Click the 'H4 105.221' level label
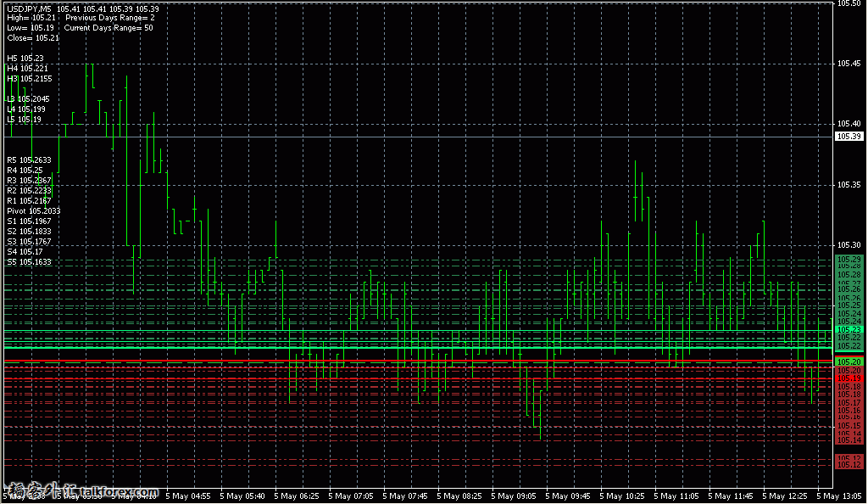This screenshot has height=504, width=868. click(x=27, y=68)
